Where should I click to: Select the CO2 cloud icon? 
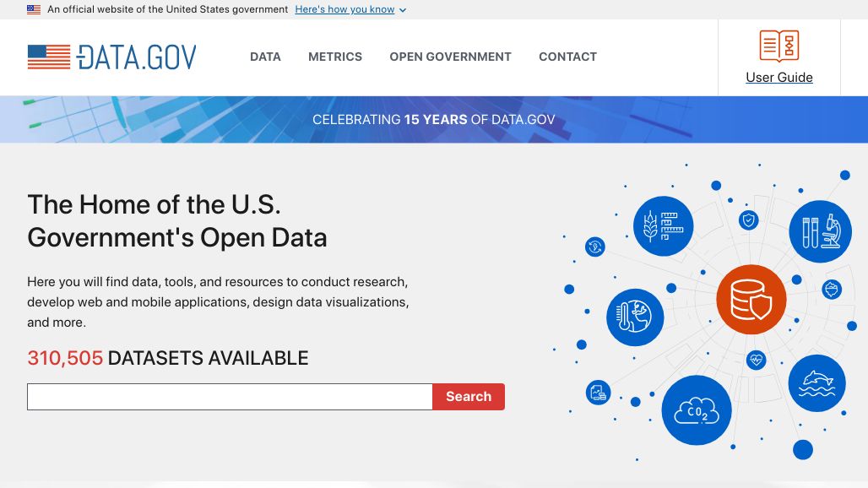[x=697, y=410]
